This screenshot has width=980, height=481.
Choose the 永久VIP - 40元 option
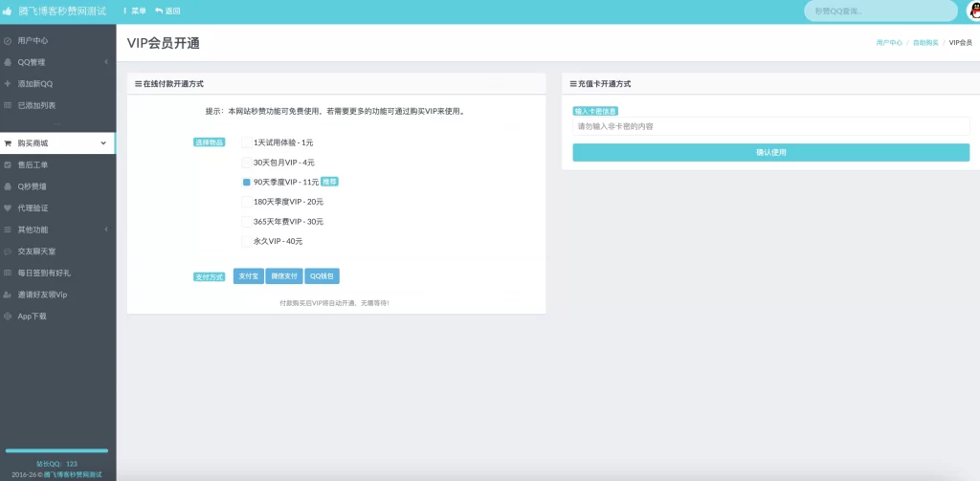pyautogui.click(x=246, y=241)
